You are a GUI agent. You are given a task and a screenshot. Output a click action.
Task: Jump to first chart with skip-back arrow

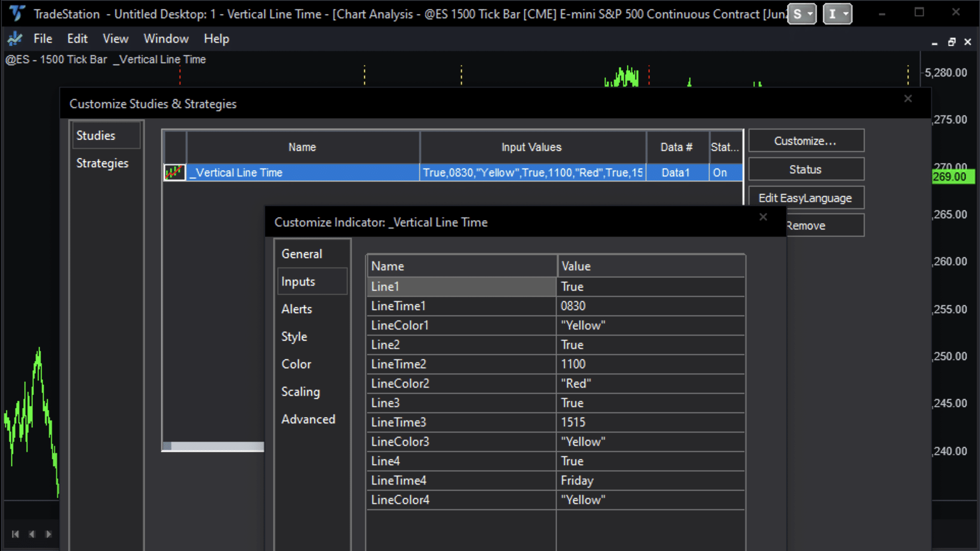point(15,534)
